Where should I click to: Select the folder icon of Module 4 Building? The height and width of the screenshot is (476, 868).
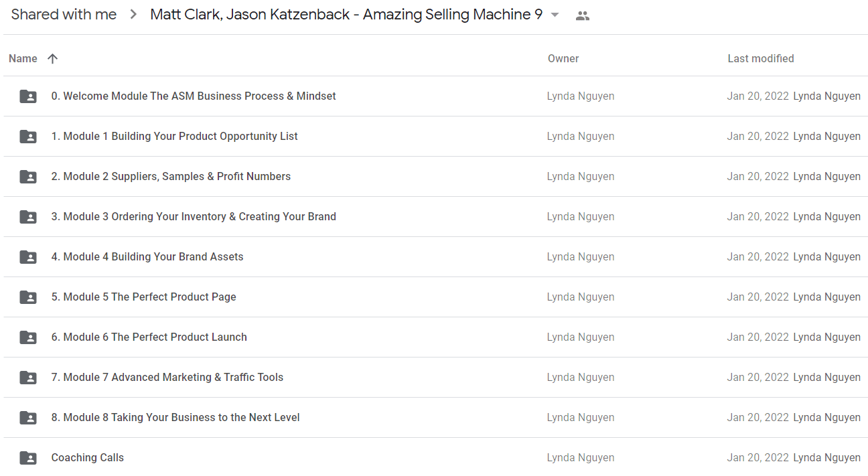point(28,257)
